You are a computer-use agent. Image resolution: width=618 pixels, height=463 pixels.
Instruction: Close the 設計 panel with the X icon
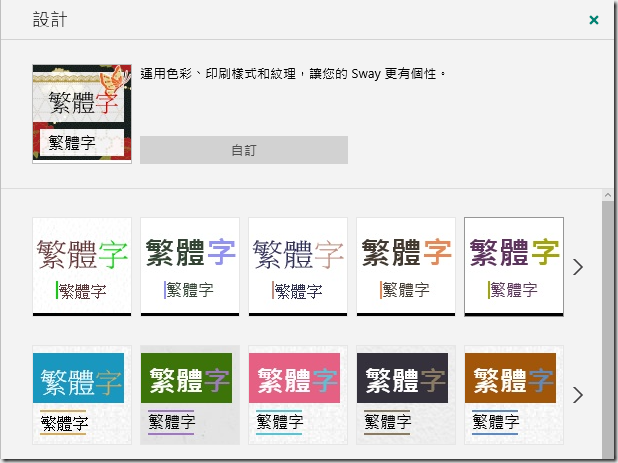(x=594, y=20)
